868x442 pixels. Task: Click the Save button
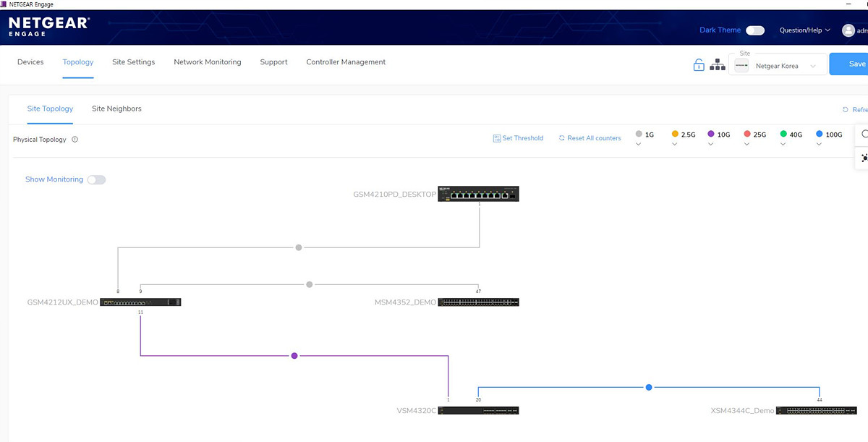[849, 64]
